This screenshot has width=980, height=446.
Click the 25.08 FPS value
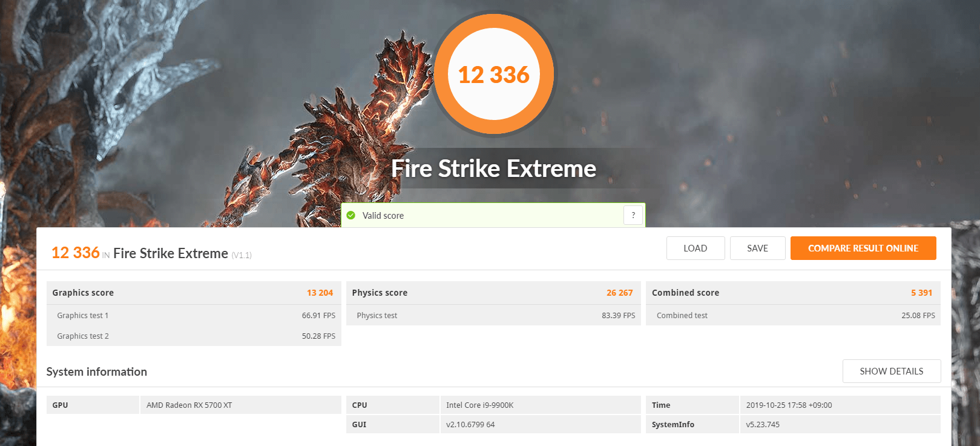point(918,316)
